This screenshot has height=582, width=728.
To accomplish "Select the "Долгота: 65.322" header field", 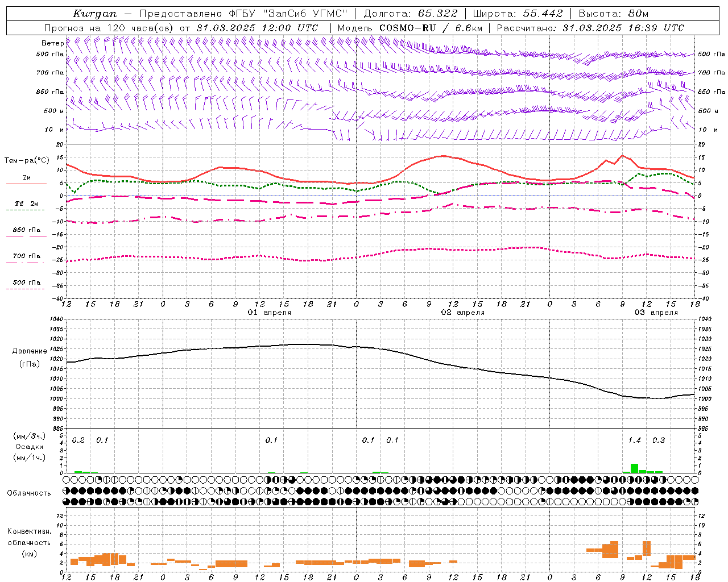I will [x=411, y=14].
